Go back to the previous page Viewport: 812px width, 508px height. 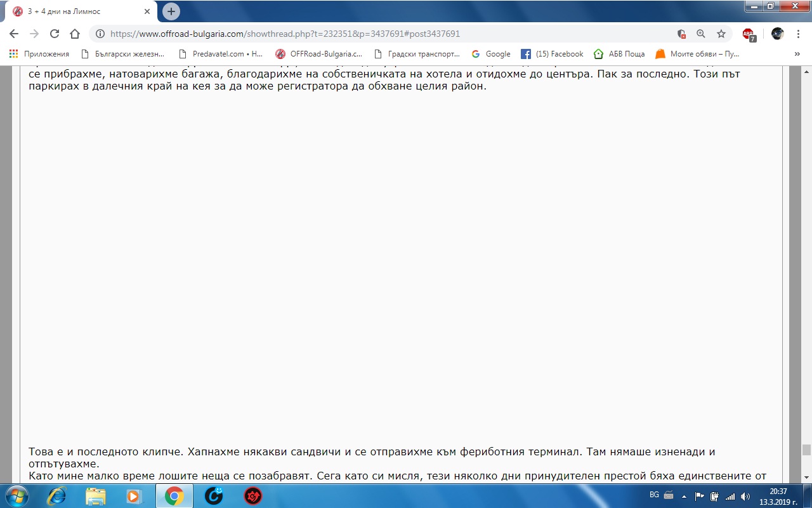(14, 34)
